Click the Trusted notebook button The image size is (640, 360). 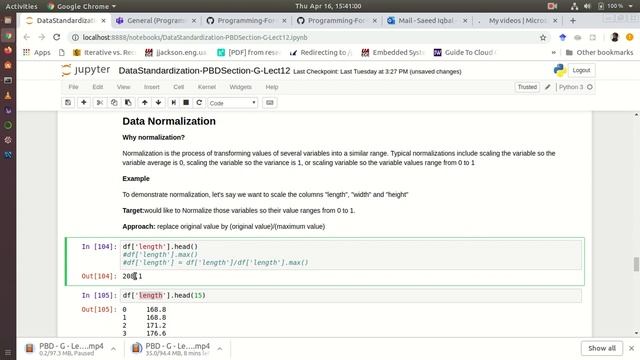pos(527,87)
